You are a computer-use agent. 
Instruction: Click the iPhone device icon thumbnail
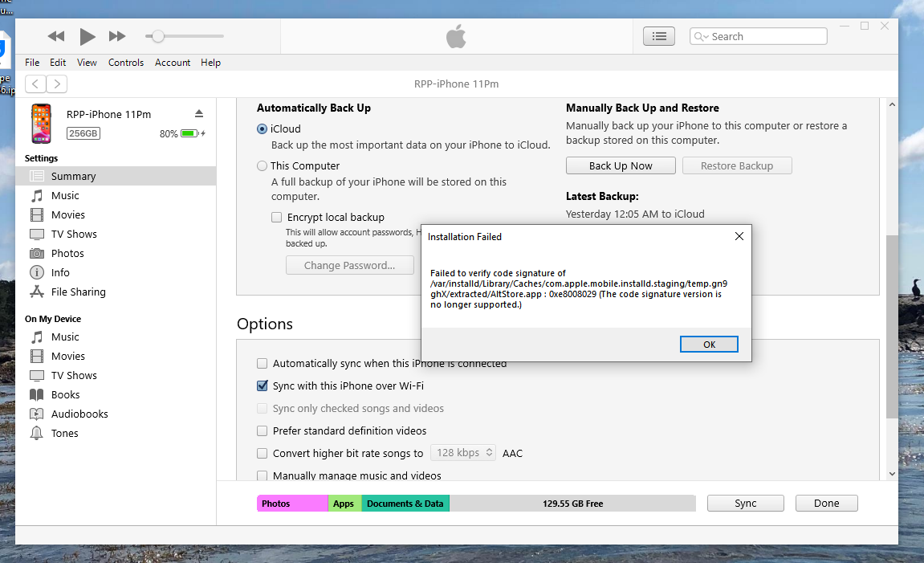(41, 124)
